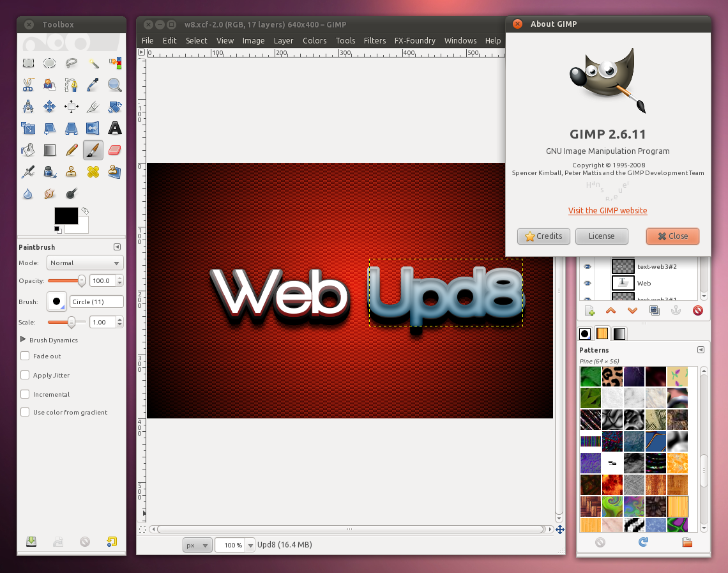Select the Bucket Fill tool
Image resolution: width=728 pixels, height=573 pixels.
pos(28,150)
